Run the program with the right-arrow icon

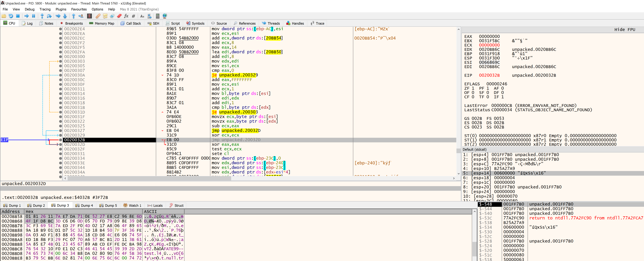tap(26, 16)
